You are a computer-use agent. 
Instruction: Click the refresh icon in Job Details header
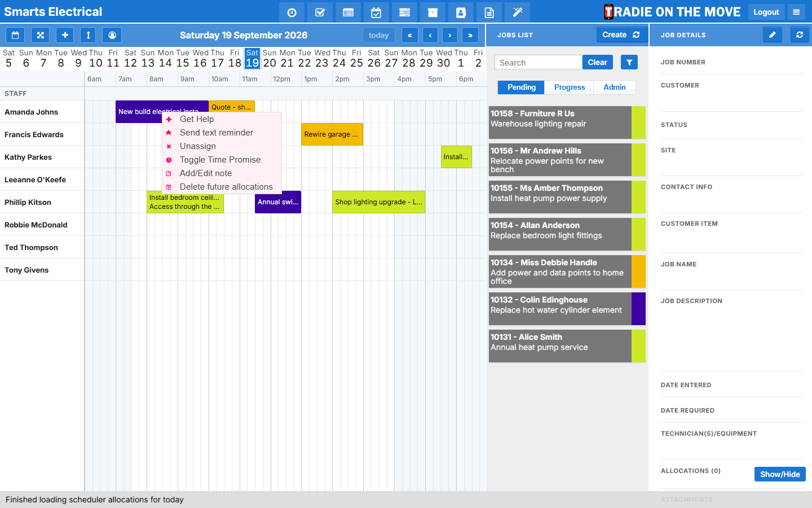point(800,35)
